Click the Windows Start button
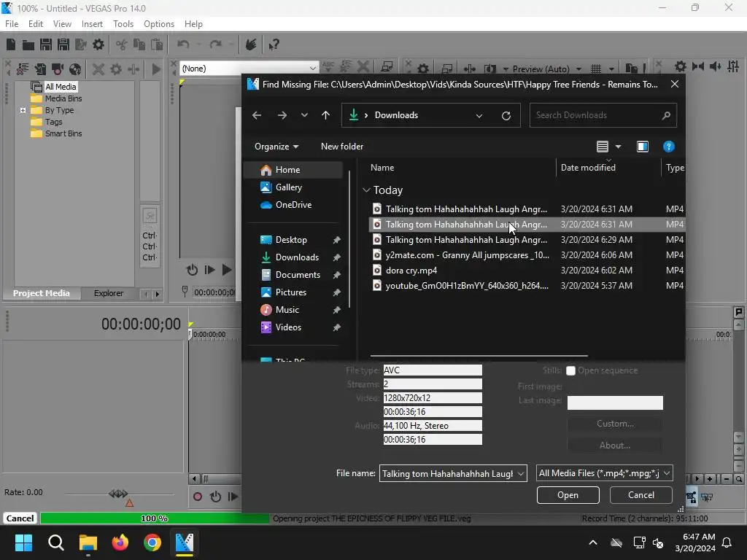 tap(23, 542)
